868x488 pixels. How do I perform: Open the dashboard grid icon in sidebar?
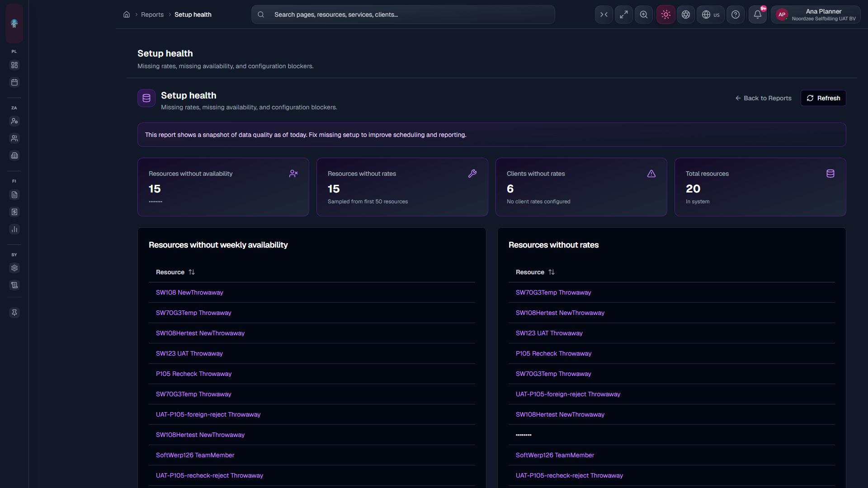coord(14,65)
